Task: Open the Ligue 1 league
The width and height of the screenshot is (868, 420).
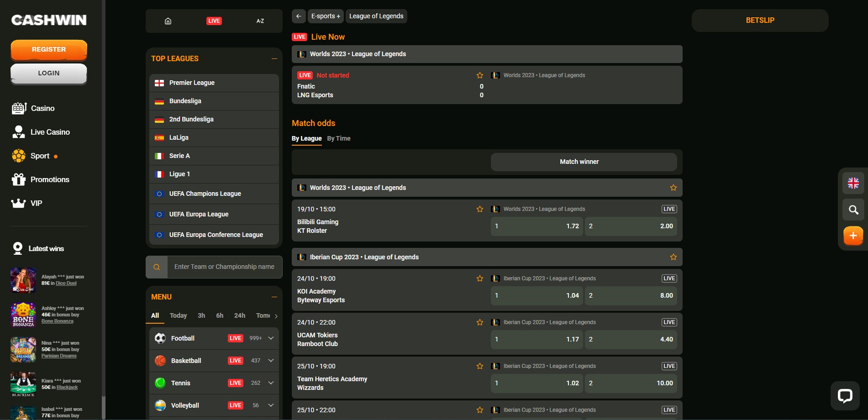Action: (x=214, y=174)
